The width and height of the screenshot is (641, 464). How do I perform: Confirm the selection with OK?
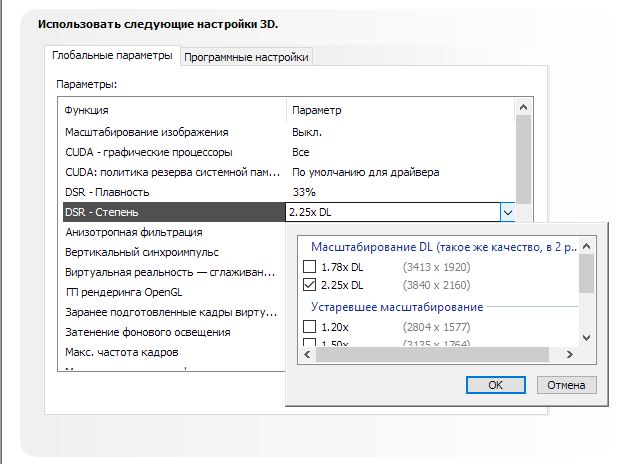tap(494, 384)
